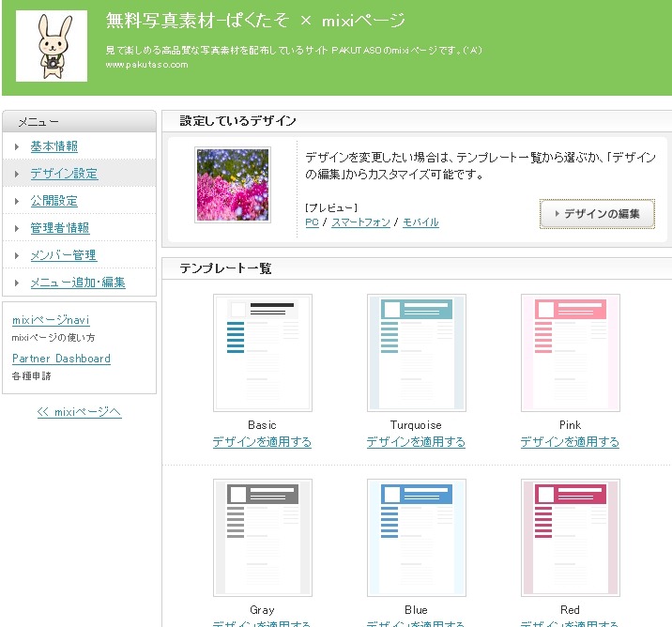Click arrow bullet beside メンバー管理
This screenshot has height=627, width=672.
pos(17,256)
